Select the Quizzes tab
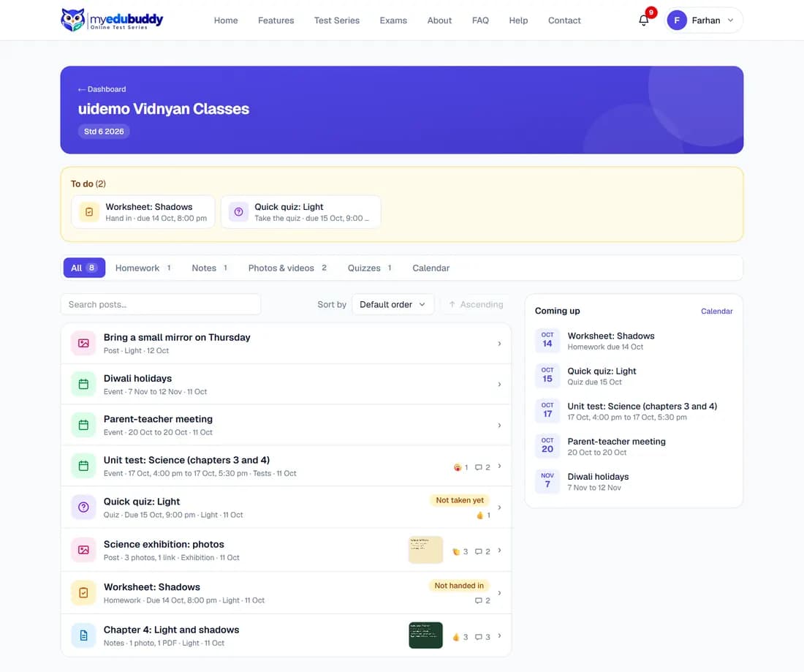The height and width of the screenshot is (672, 804). click(x=370, y=268)
